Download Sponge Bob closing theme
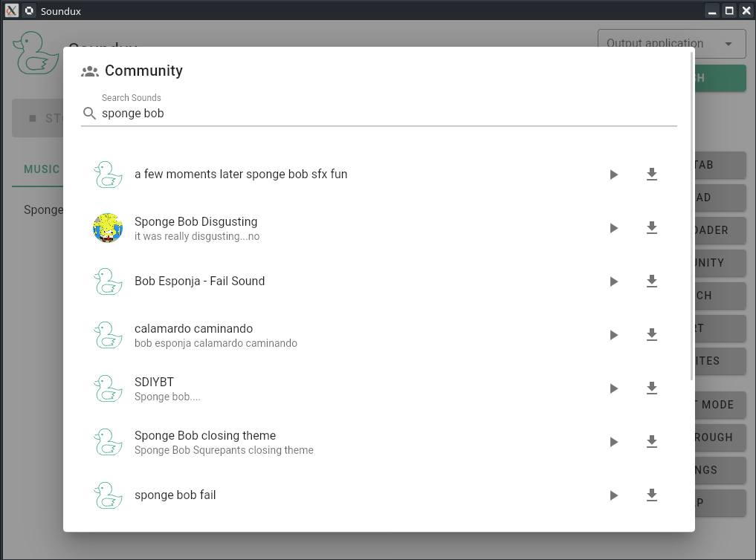Viewport: 756px width, 560px height. 652,441
